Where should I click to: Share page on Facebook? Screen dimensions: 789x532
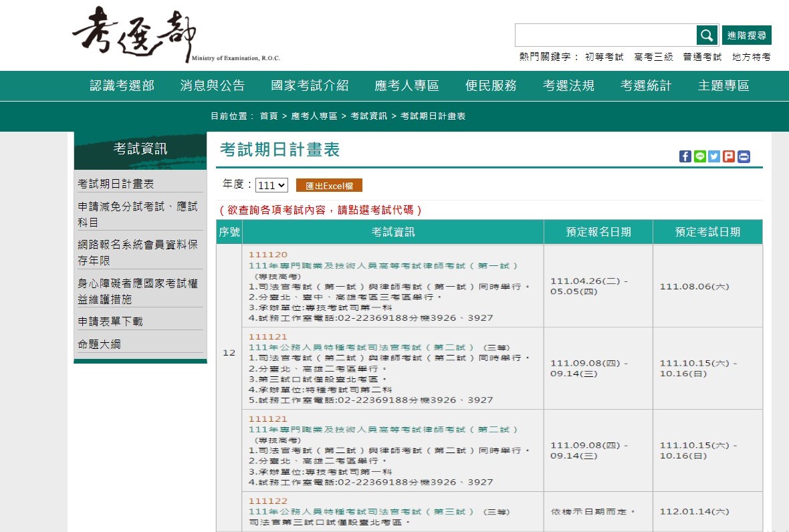click(x=685, y=156)
